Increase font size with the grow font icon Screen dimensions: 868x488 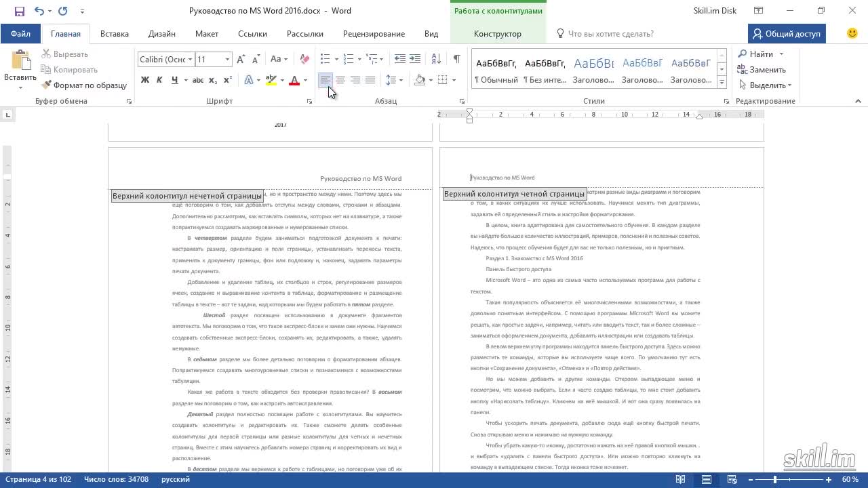point(242,60)
